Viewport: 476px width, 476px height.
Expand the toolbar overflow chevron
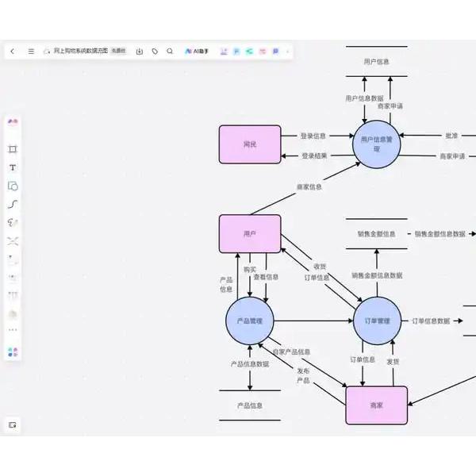(287, 52)
